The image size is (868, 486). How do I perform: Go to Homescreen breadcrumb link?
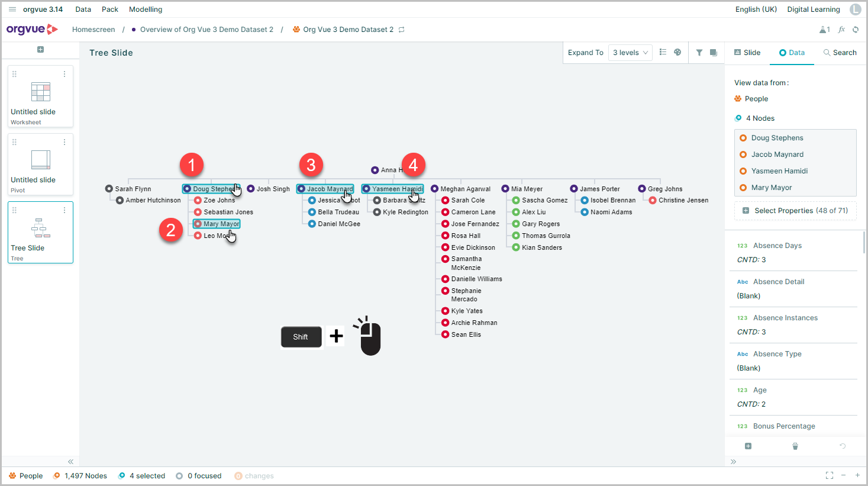click(x=93, y=30)
